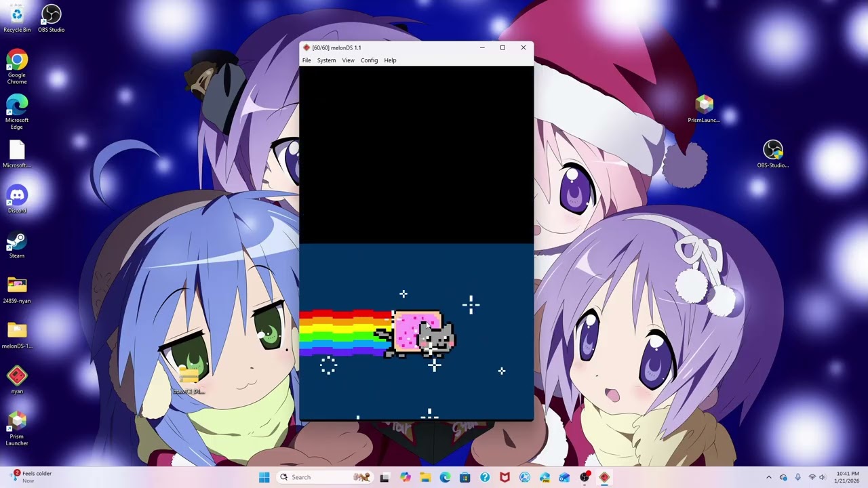Open the Help menu in melonDS
Viewport: 868px width, 488px height.
click(x=390, y=60)
